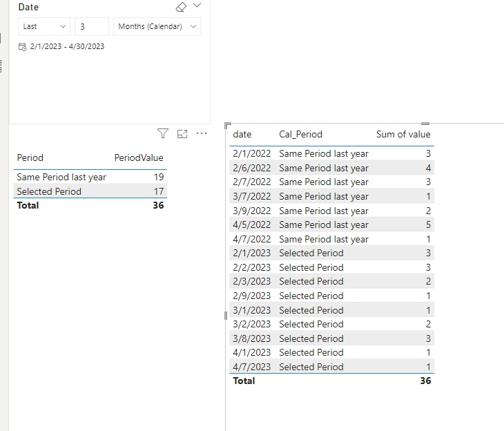Click the 2/9/2023 date cell
504x431 pixels.
click(x=252, y=296)
